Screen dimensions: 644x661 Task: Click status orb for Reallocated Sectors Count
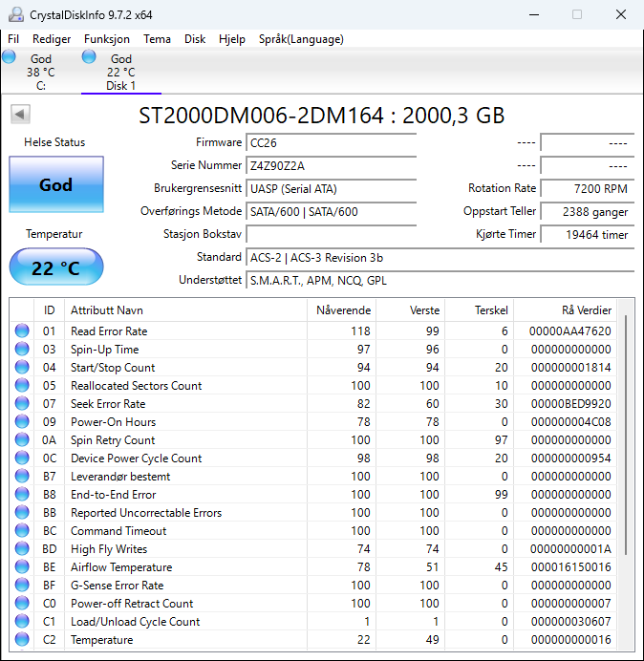(22, 385)
